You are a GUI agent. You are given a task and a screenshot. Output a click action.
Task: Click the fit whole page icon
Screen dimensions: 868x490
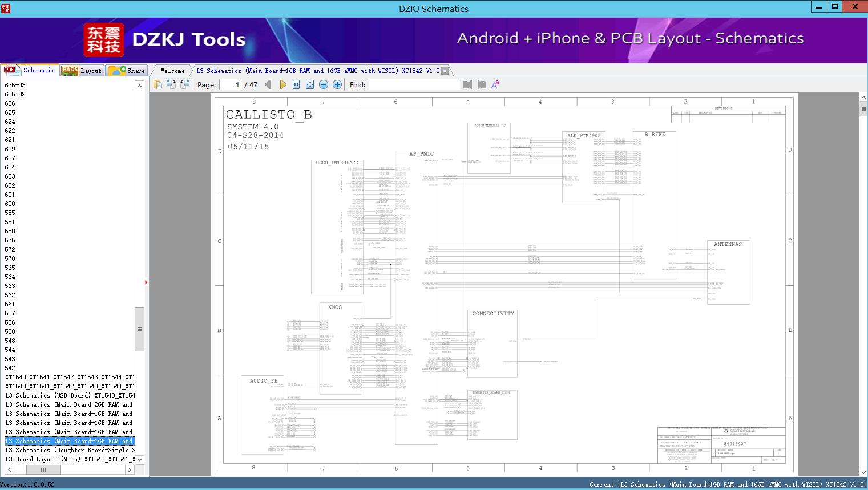(x=310, y=84)
